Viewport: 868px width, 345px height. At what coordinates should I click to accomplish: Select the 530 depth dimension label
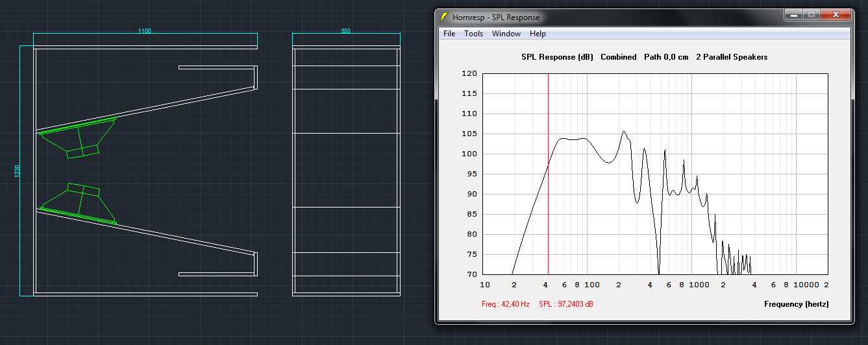345,31
